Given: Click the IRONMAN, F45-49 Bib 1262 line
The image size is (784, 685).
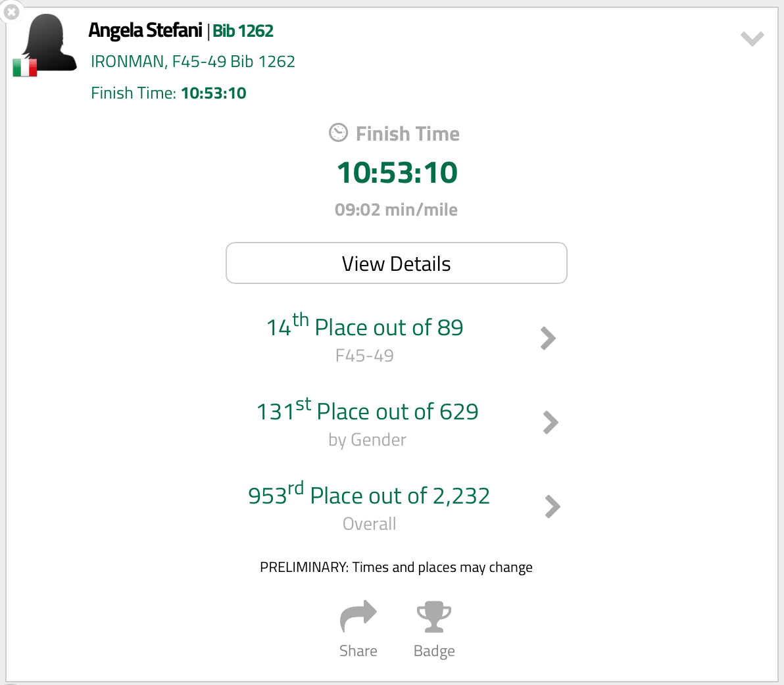Looking at the screenshot, I should (193, 62).
